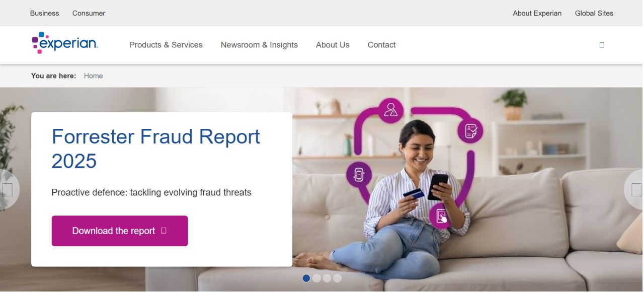Screen dimensions: 644x292
Task: Click the arrow icon inside Download button
Action: [x=164, y=231]
